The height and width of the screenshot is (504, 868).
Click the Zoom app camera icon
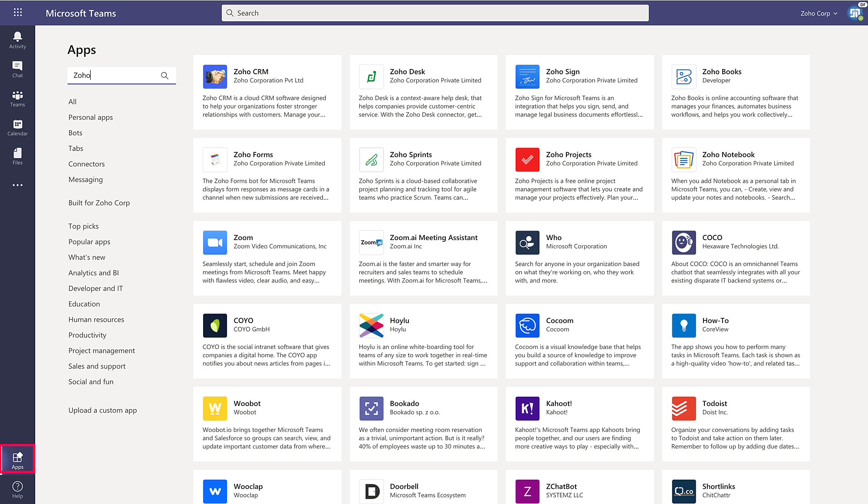215,242
